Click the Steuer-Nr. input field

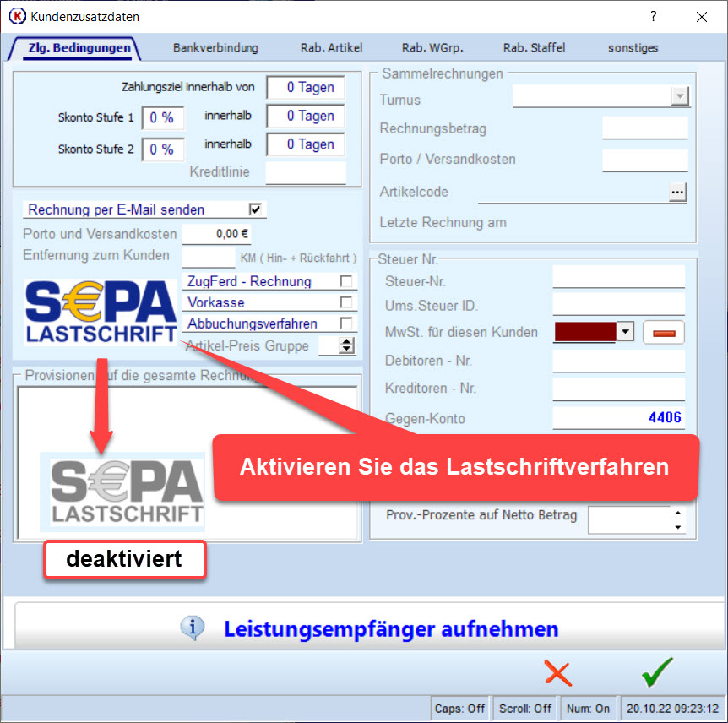pyautogui.click(x=618, y=277)
